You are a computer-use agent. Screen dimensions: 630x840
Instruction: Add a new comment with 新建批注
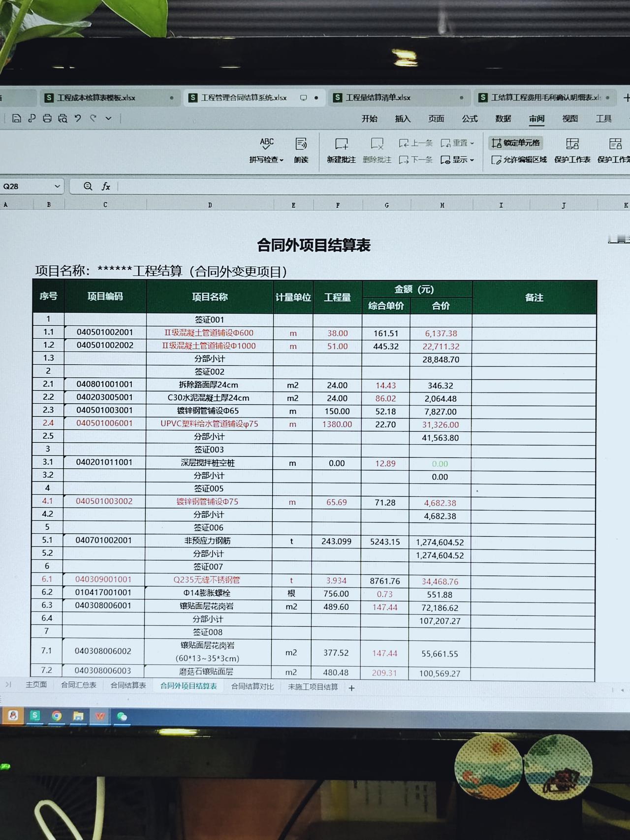click(341, 150)
